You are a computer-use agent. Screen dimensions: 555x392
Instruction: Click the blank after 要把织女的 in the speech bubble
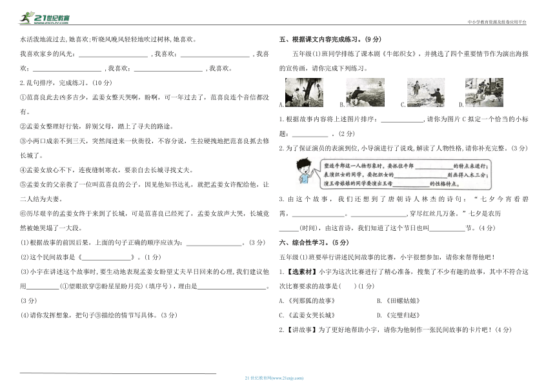pos(421,175)
